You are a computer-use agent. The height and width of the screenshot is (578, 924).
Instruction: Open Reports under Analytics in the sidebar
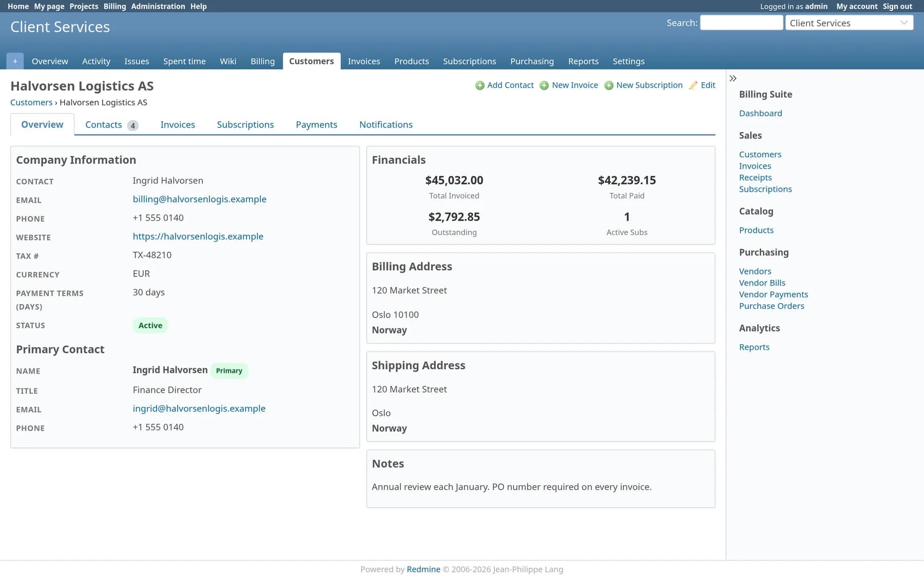754,347
